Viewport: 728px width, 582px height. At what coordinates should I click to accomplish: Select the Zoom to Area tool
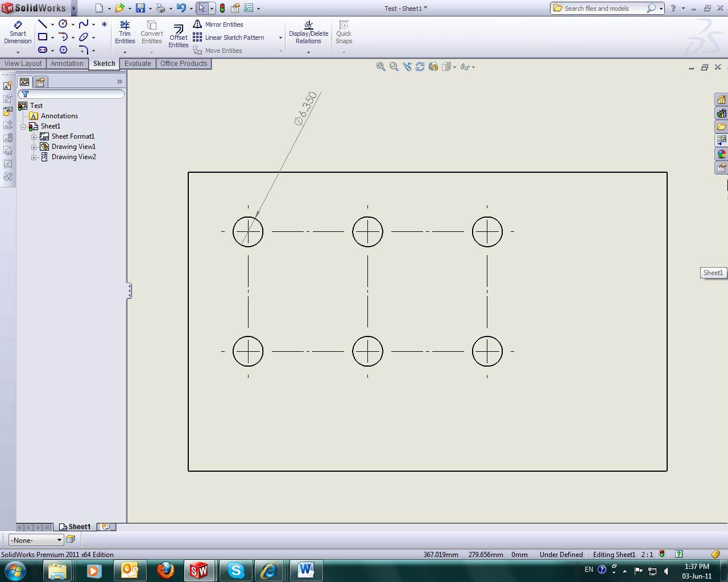[394, 66]
